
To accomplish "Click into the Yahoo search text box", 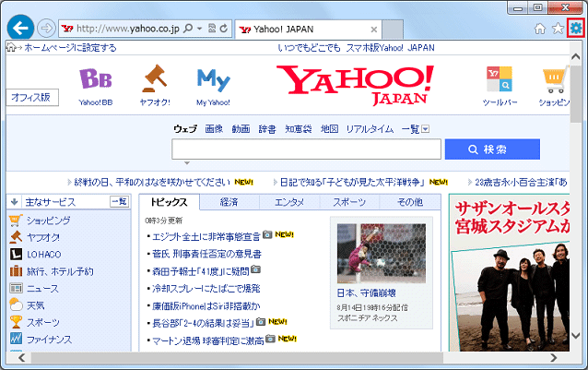I will click(x=306, y=149).
